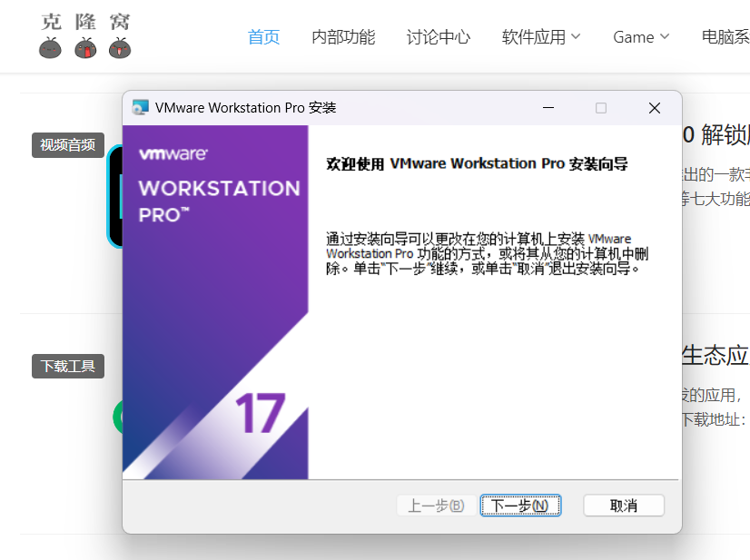Screen dimensions: 750x560
Task: Expand the 软件应用 dropdown menu
Action: pos(541,37)
